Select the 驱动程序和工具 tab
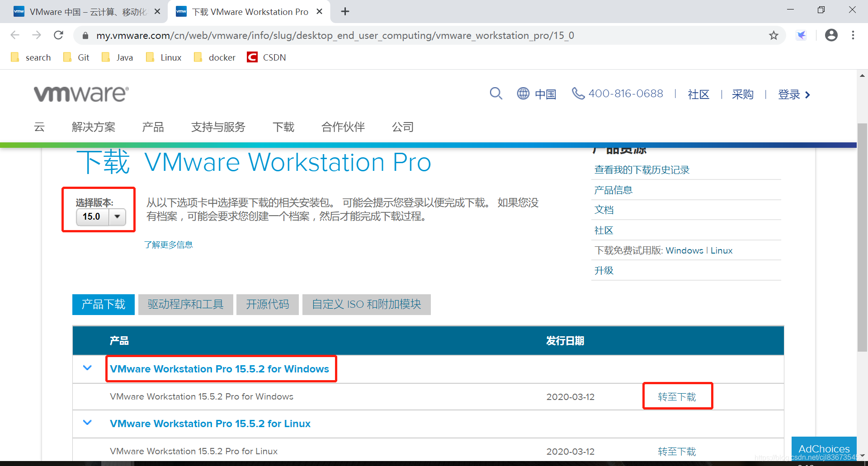This screenshot has height=466, width=868. 186,304
